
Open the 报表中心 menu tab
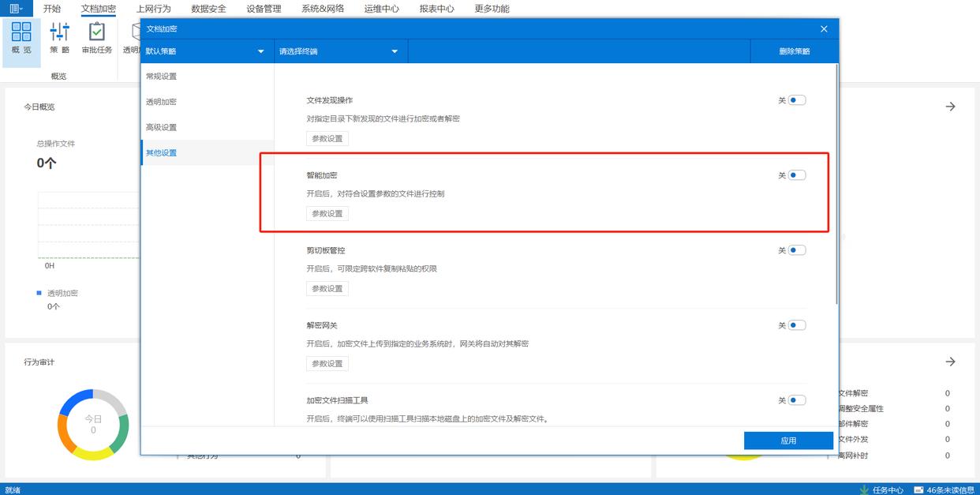click(436, 9)
